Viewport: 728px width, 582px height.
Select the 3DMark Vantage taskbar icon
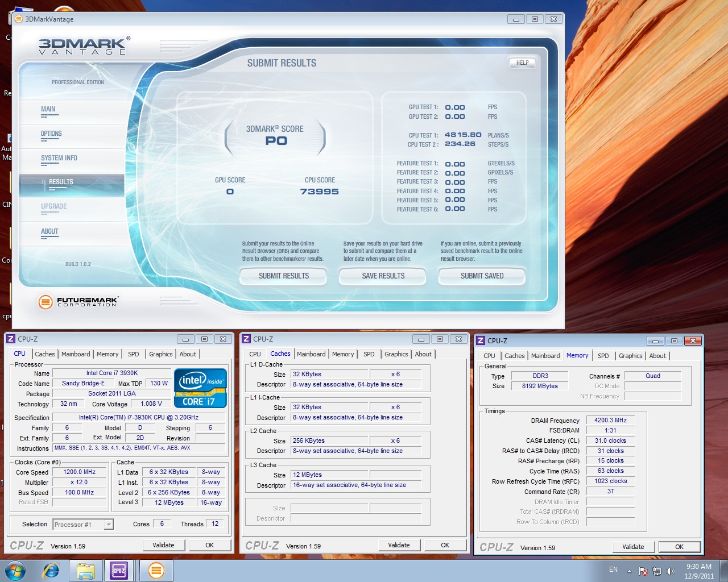156,570
